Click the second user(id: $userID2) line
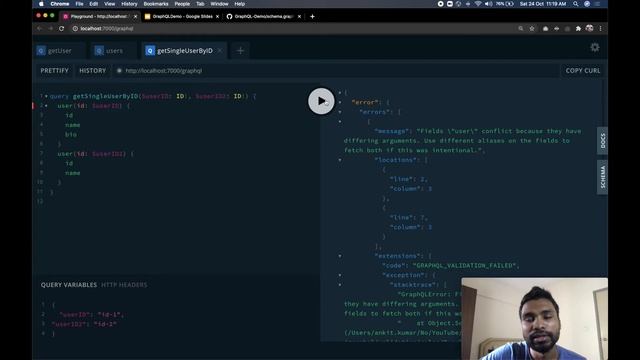This screenshot has width=640, height=360. [x=96, y=154]
